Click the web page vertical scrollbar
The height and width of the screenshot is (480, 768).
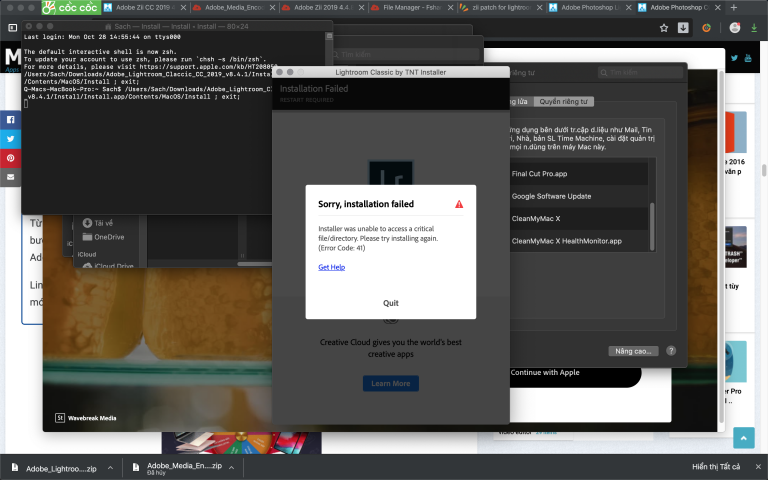764,171
